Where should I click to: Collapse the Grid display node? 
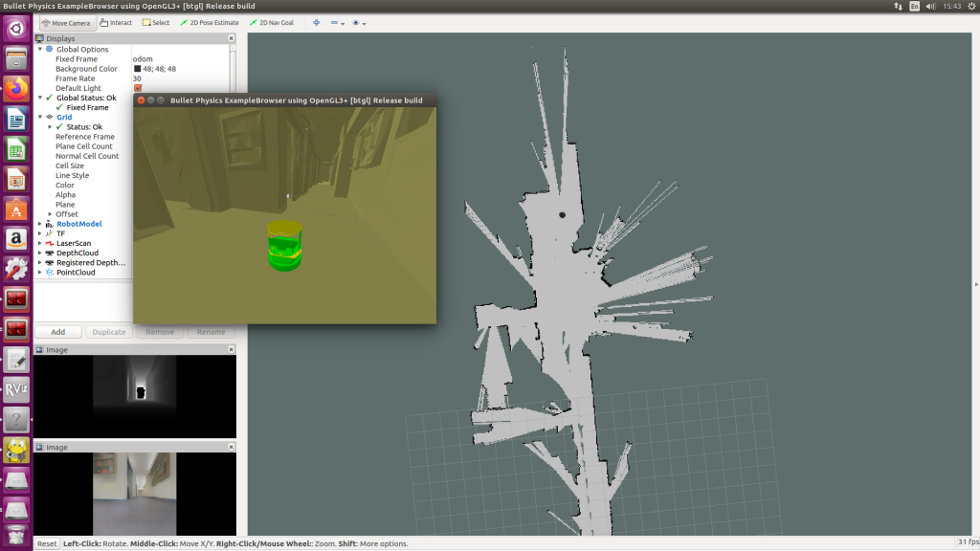point(40,117)
